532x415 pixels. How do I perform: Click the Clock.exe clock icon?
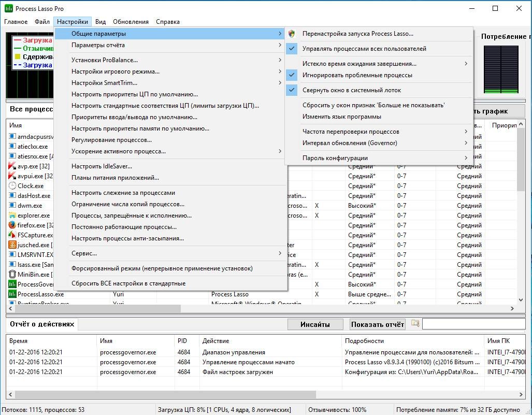click(12, 185)
